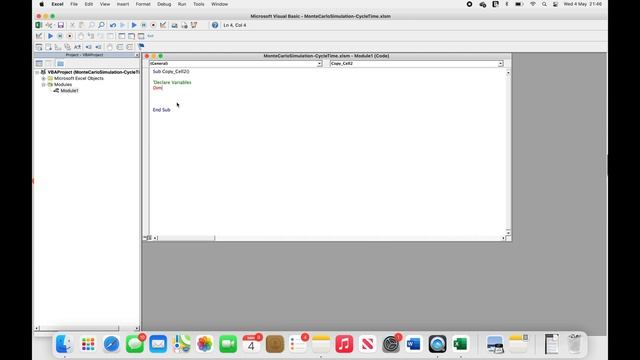
Task: Open the Insert UserForm dropdown in the Standard toolbar
Action: 49,25
